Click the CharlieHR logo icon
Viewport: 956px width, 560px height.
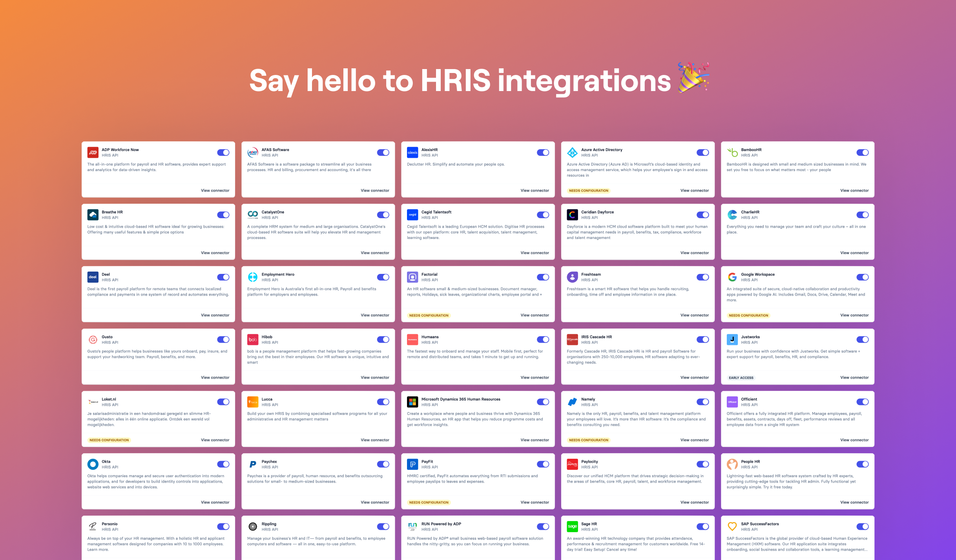[x=732, y=215]
